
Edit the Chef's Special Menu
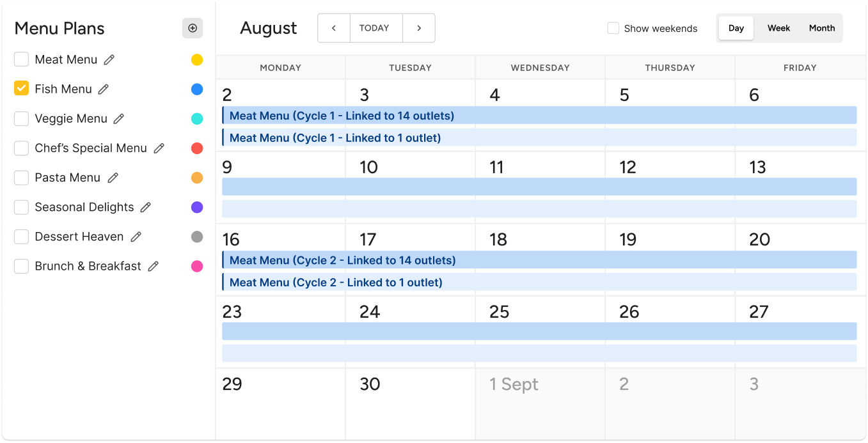[x=159, y=148]
